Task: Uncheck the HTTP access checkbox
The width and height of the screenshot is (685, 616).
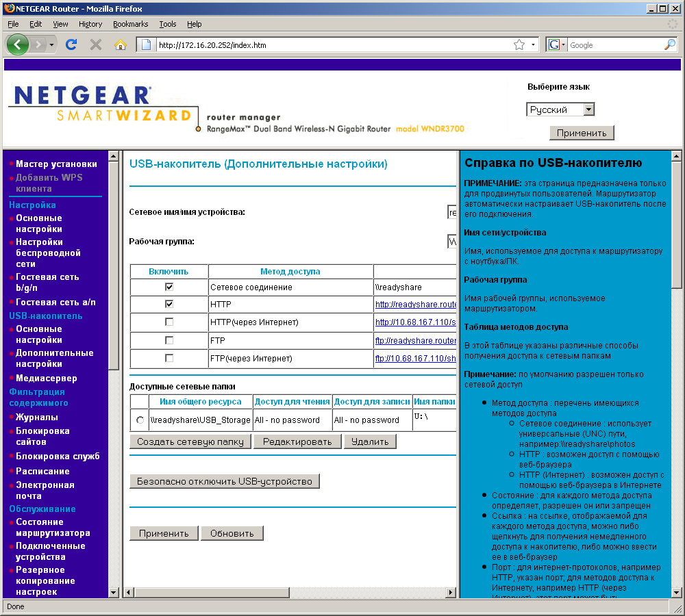Action: (169, 304)
